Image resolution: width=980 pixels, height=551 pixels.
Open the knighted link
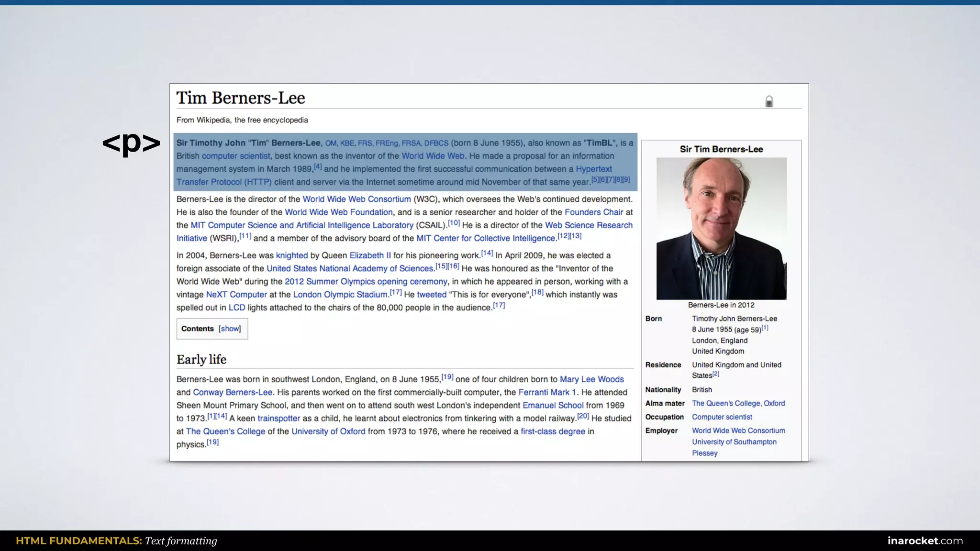tap(291, 256)
